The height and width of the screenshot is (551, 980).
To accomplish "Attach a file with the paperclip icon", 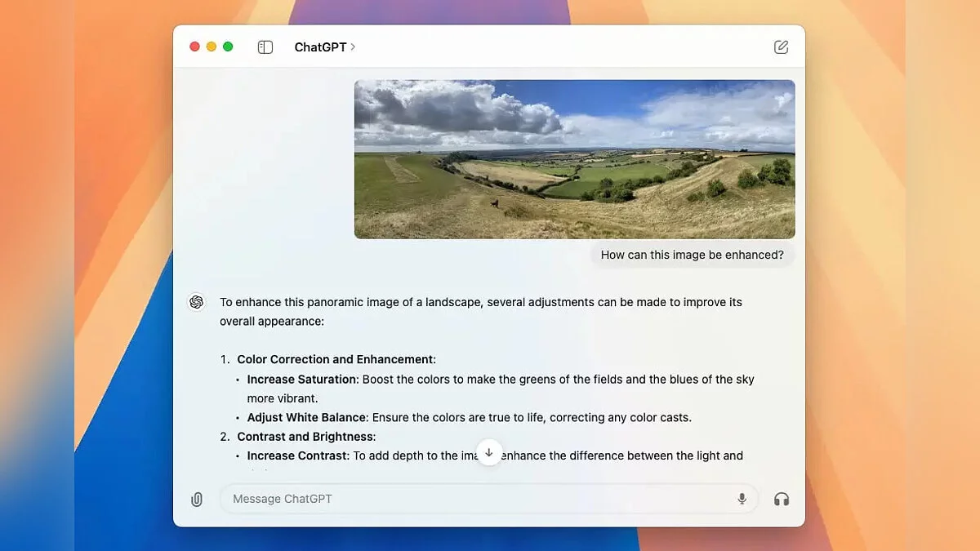I will (197, 499).
